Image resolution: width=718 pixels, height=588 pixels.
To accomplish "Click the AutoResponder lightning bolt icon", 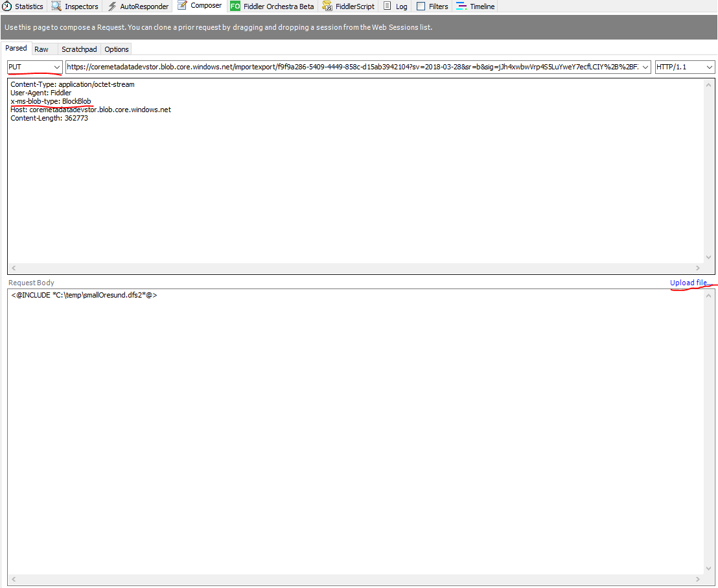I will 111,6.
